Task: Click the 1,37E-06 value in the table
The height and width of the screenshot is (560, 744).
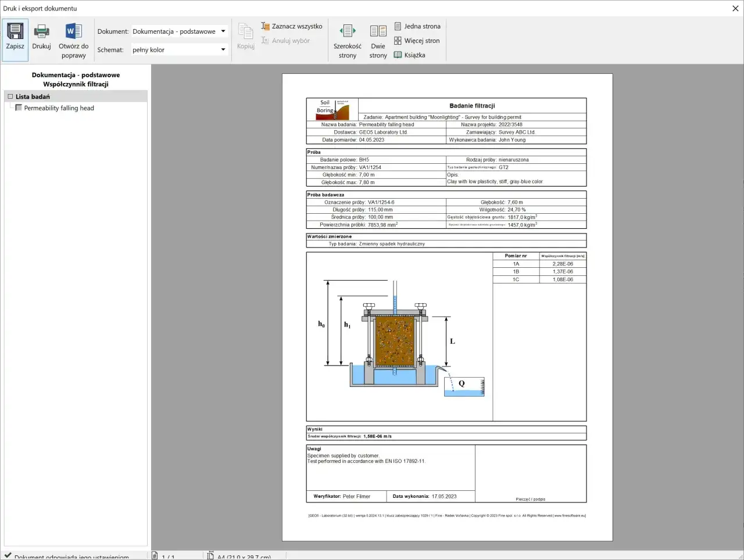Action: [563, 272]
